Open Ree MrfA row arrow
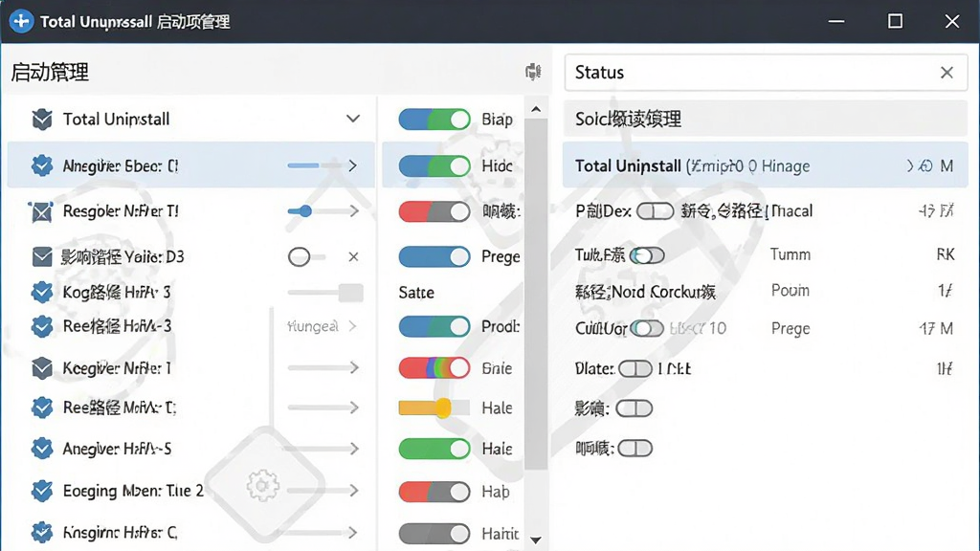Screen dimensions: 980x551 tap(354, 408)
